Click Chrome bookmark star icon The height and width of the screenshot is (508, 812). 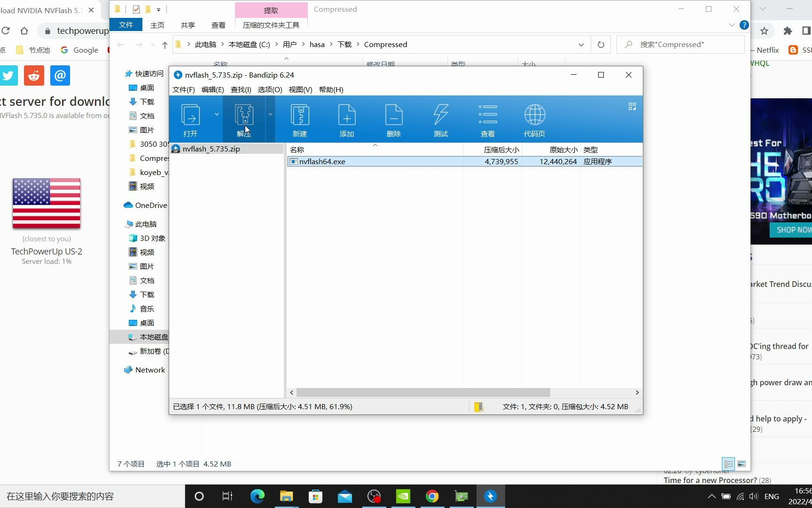coord(764,31)
